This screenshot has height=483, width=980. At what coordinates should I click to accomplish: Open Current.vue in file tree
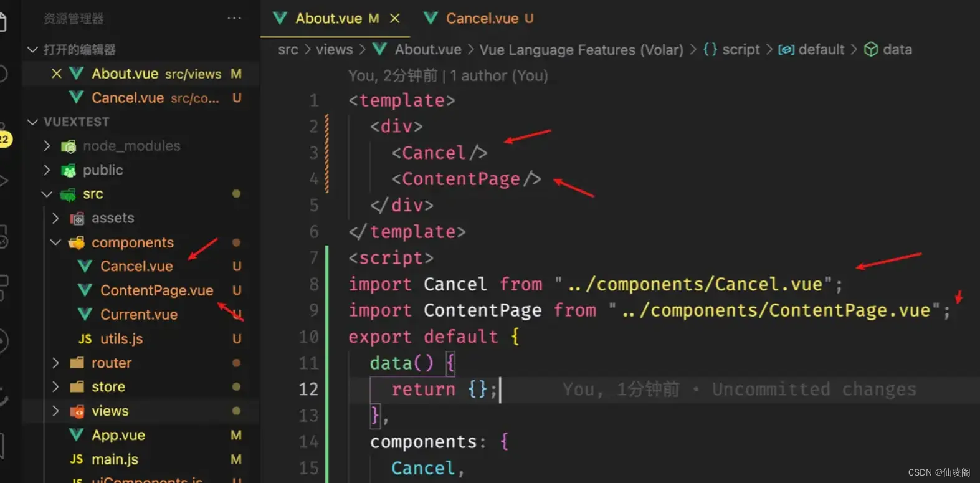pyautogui.click(x=139, y=315)
